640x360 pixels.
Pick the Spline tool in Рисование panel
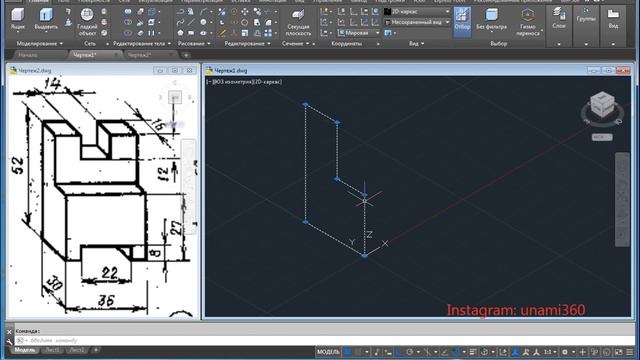(180, 22)
